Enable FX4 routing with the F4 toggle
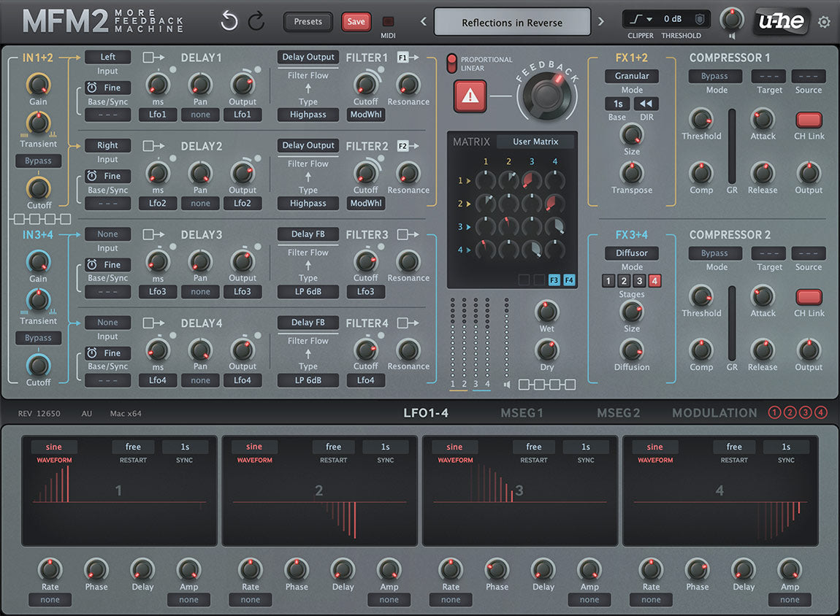The width and height of the screenshot is (840, 616). tap(570, 279)
